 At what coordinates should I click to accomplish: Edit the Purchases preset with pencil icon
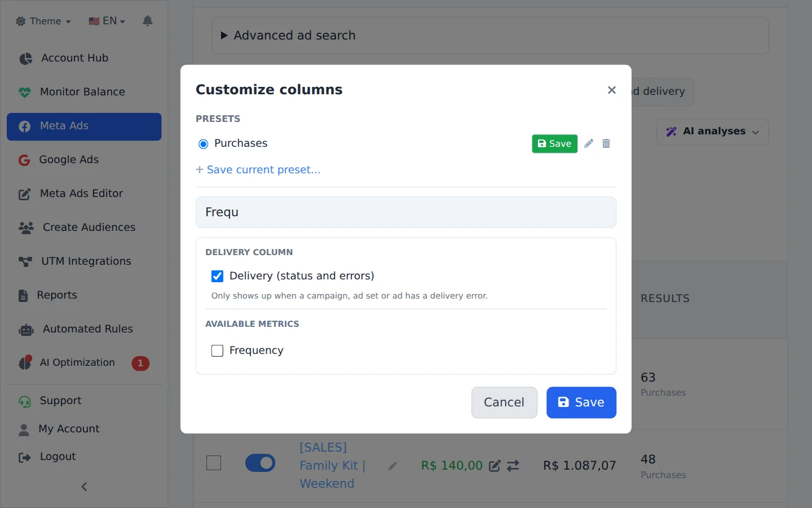[x=589, y=143]
